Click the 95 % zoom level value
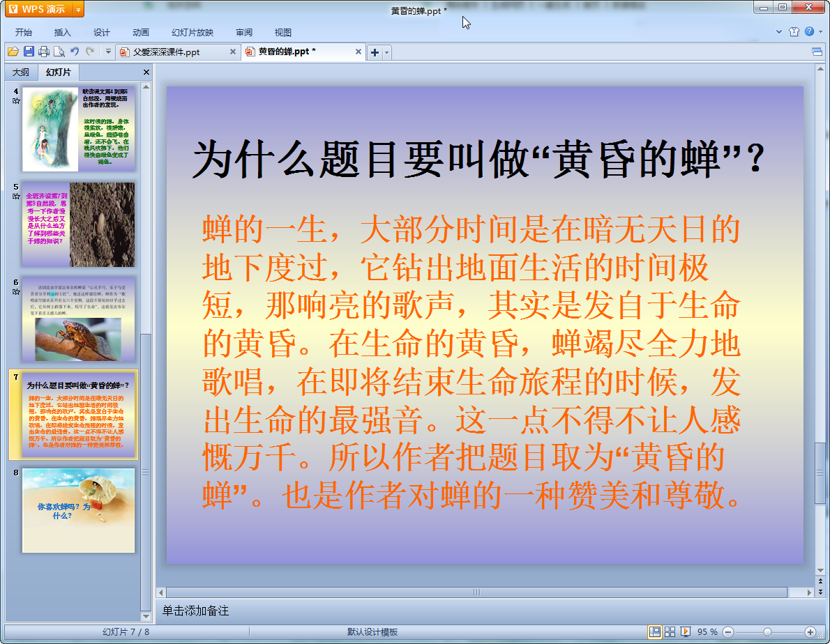The width and height of the screenshot is (830, 644). click(x=707, y=632)
